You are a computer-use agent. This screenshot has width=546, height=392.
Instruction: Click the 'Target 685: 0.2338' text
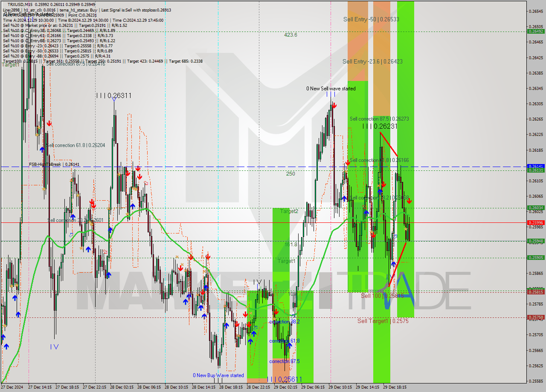point(186,61)
